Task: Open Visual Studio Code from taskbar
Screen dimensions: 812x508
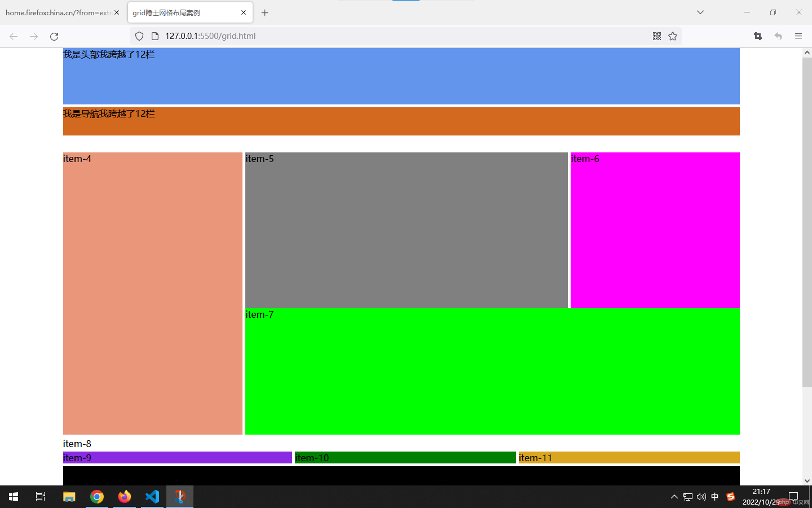Action: pos(152,497)
